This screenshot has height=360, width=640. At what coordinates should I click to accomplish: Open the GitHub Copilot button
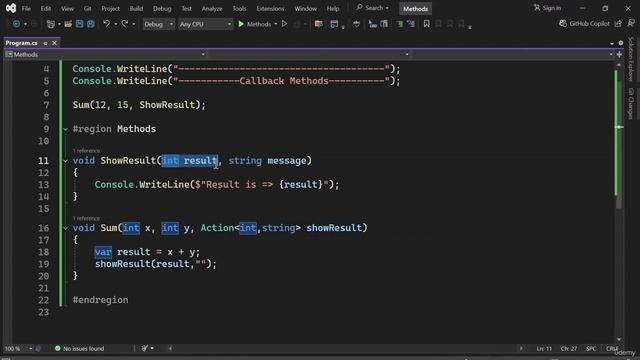coord(584,24)
